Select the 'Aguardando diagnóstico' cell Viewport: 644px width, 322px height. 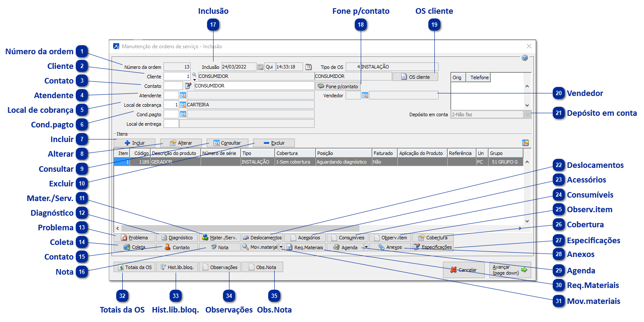coord(343,162)
